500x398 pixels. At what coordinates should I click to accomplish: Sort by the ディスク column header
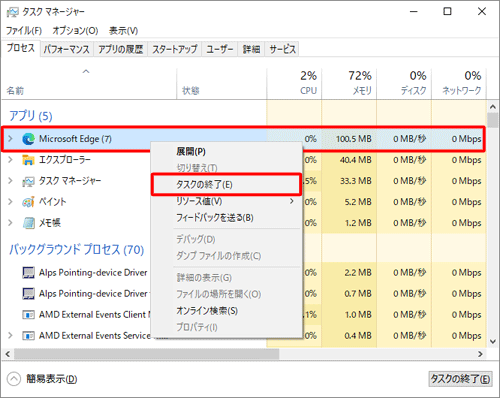[x=404, y=83]
